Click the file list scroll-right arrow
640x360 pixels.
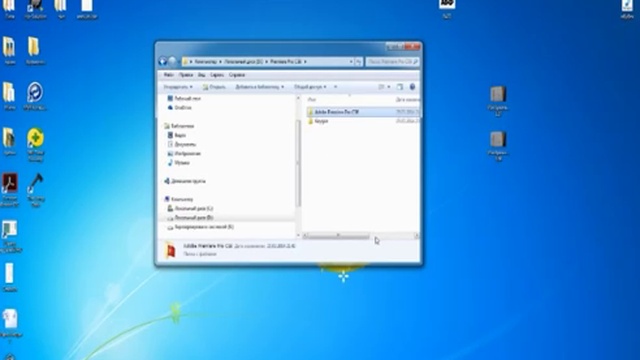coord(416,236)
